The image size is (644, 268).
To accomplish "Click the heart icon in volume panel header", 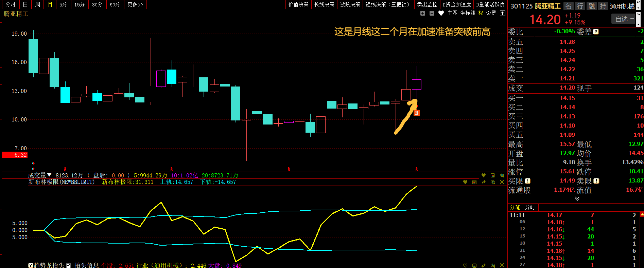I will pyautogui.click(x=484, y=175).
